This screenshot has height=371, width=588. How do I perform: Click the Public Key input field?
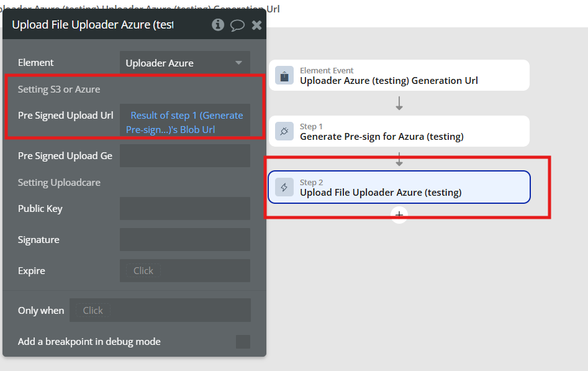(185, 209)
